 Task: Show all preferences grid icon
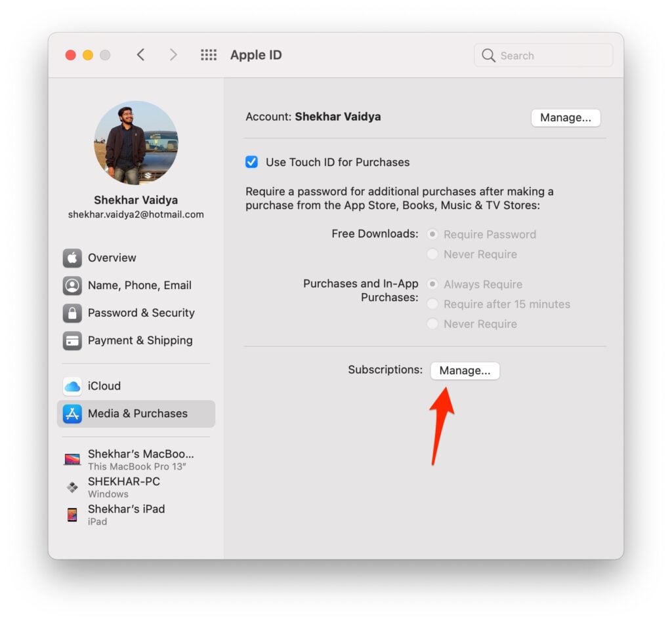209,55
